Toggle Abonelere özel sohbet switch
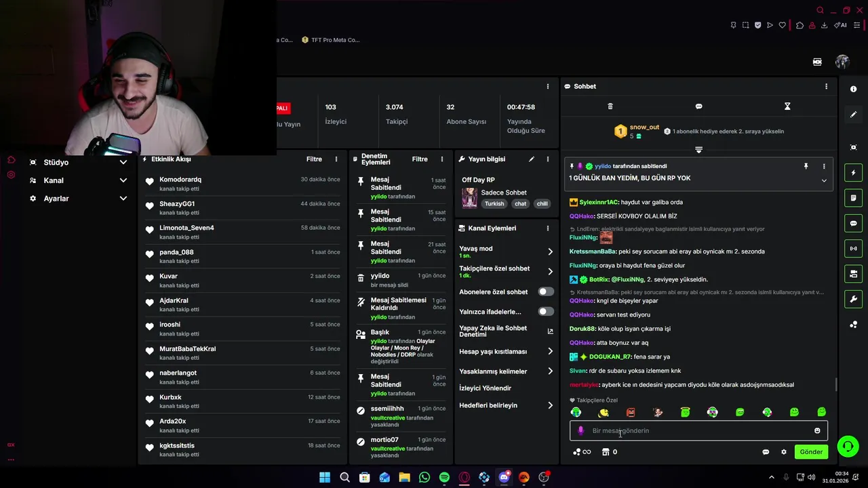This screenshot has width=868, height=488. pyautogui.click(x=545, y=291)
